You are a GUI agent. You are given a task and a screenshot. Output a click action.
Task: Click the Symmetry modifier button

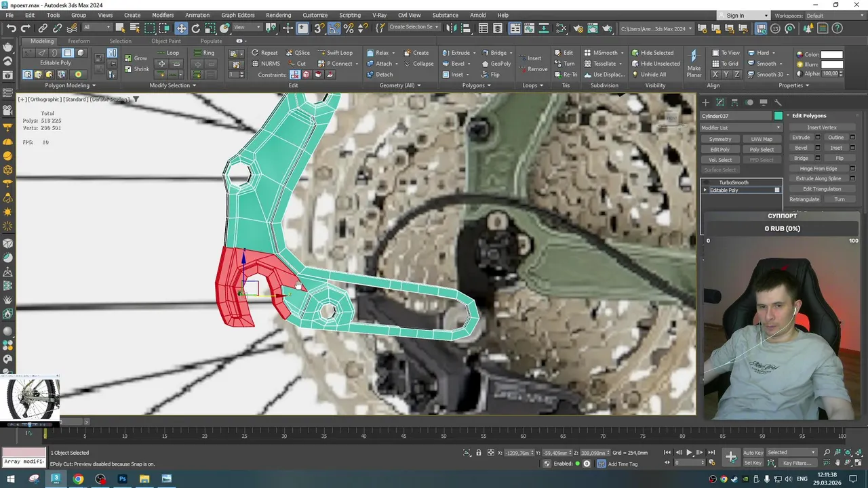click(x=720, y=140)
